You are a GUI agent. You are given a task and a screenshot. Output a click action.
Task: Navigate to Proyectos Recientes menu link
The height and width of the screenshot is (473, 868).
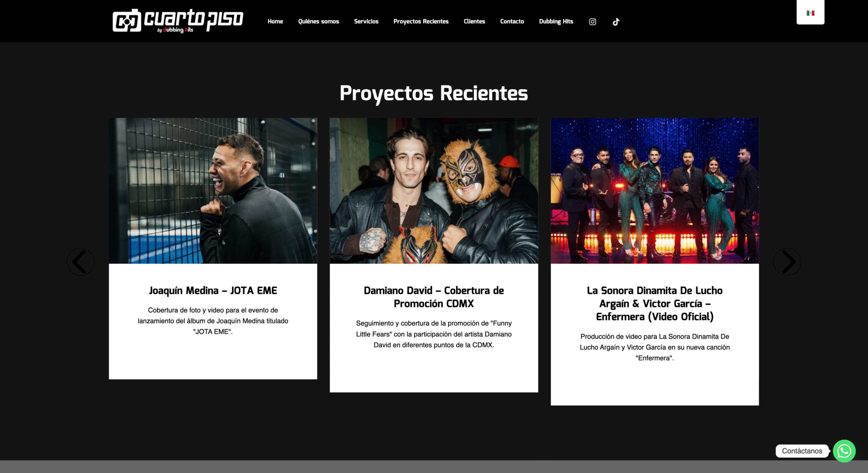pyautogui.click(x=421, y=21)
